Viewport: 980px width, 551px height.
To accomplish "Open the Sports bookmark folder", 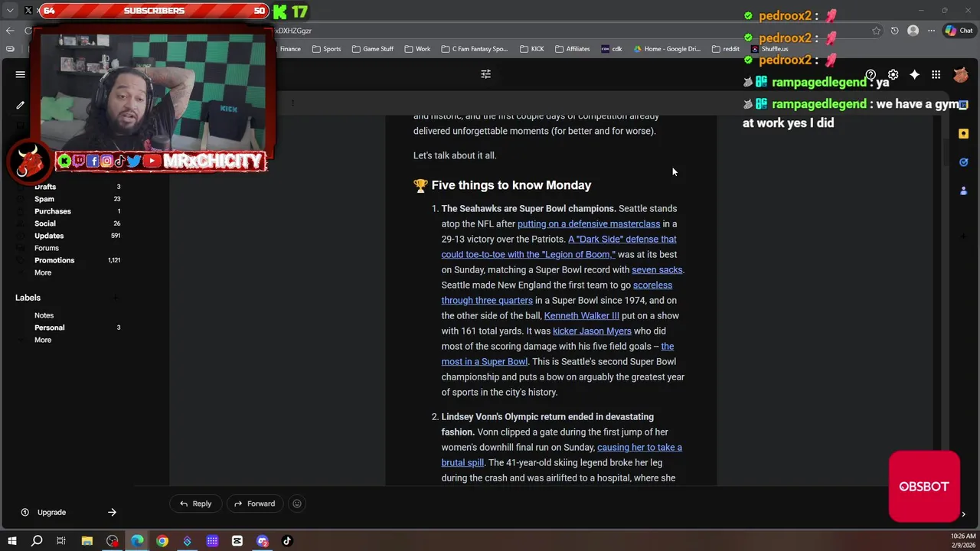I will (x=327, y=49).
